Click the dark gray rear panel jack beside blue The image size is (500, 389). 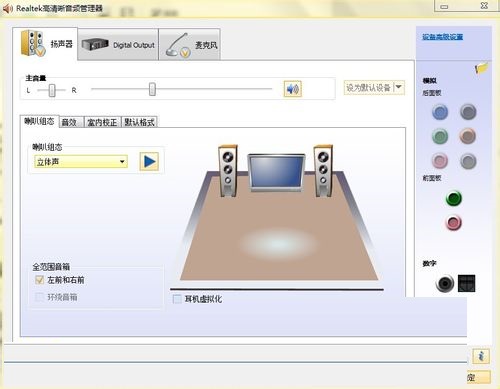tap(468, 112)
